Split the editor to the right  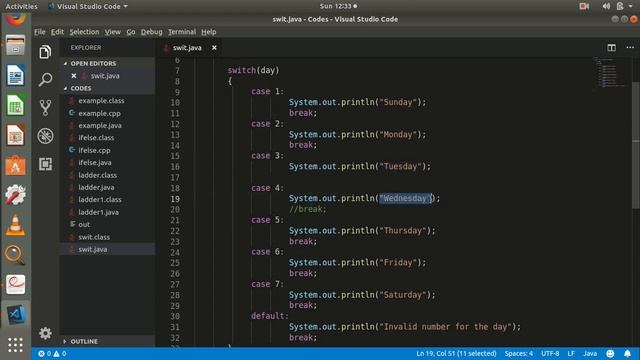click(x=611, y=48)
